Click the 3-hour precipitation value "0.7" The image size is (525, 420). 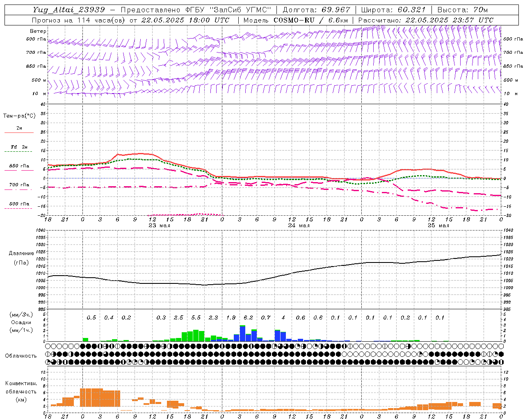[x=266, y=317]
